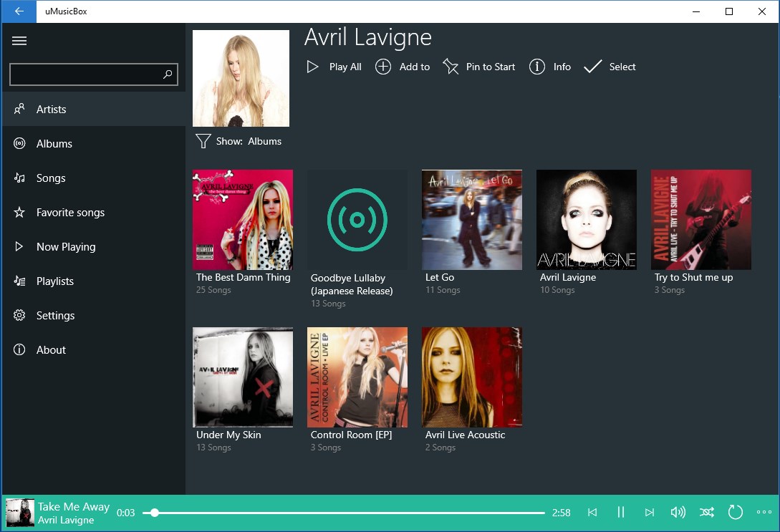Click the Settings gear icon

pos(19,315)
